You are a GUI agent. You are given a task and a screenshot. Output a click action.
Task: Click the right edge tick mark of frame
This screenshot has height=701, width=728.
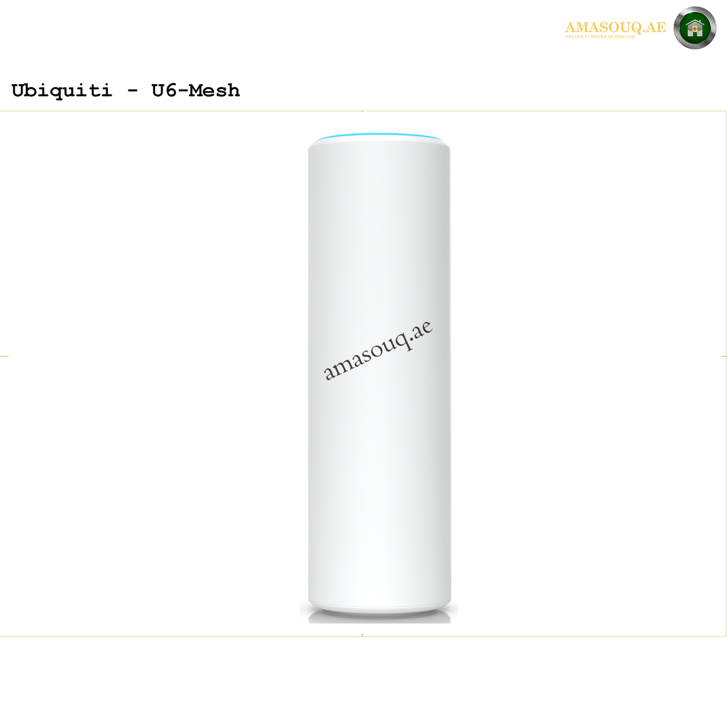[x=723, y=356]
